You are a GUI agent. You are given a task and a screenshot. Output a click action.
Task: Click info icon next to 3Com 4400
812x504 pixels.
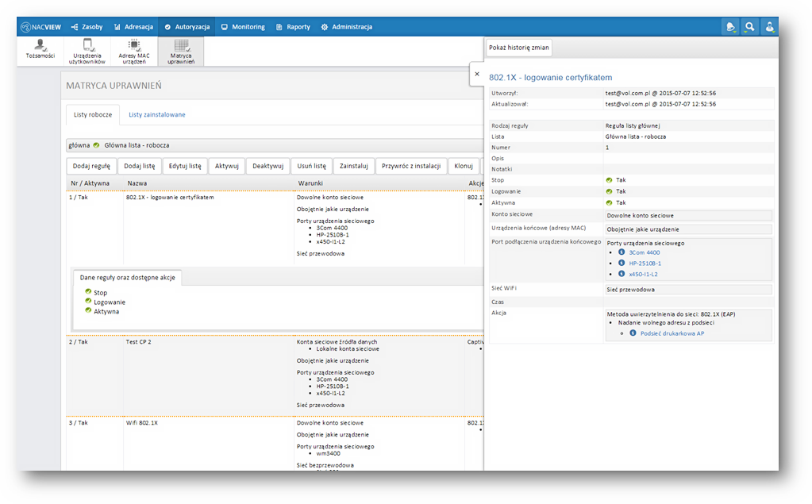(x=622, y=252)
